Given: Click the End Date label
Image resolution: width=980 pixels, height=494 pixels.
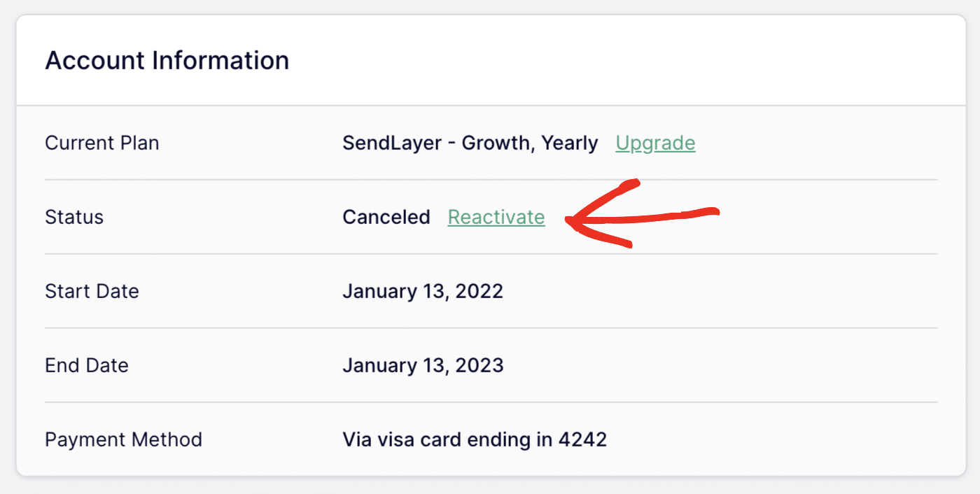Looking at the screenshot, I should click(x=87, y=366).
